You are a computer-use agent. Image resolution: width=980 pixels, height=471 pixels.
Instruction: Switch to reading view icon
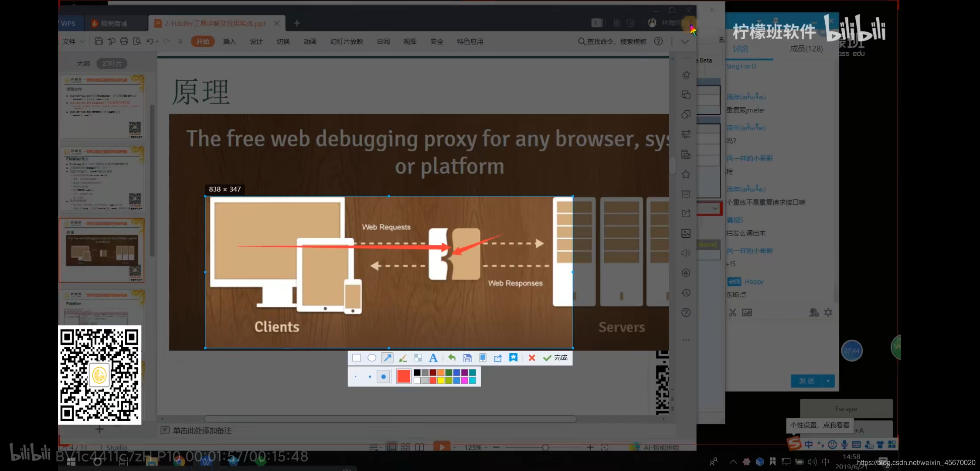tap(419, 447)
